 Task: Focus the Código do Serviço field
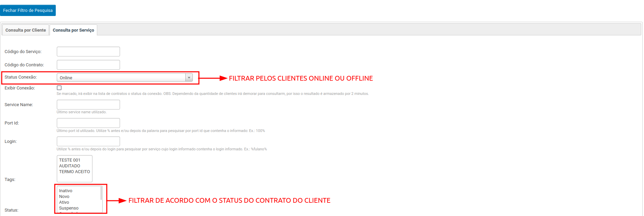point(88,52)
